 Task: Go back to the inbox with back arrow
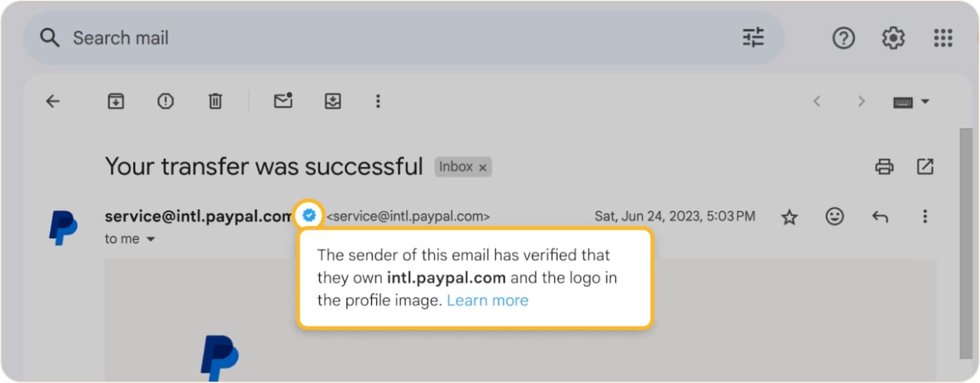53,101
